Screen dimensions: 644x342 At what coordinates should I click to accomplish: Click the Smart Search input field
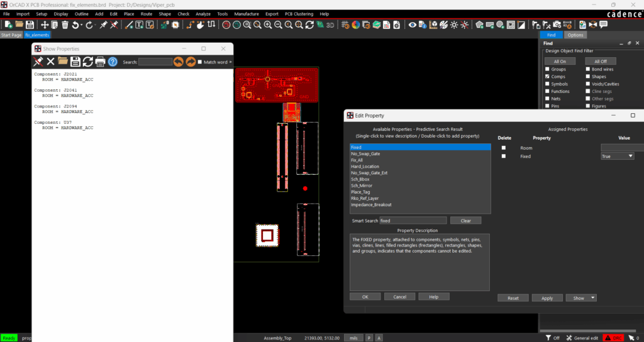coord(413,221)
